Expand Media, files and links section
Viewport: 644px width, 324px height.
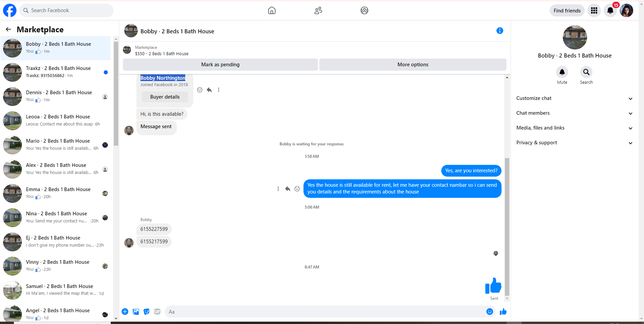(x=574, y=128)
